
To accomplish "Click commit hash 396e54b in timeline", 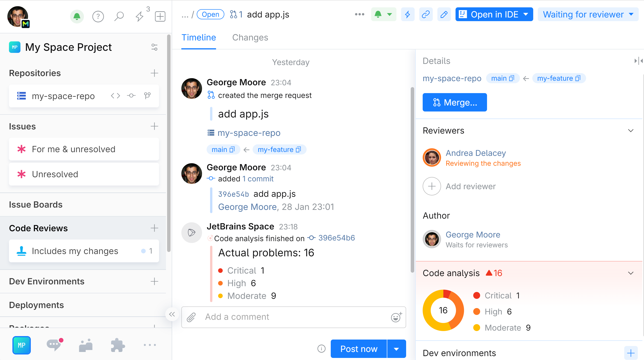I will [233, 194].
